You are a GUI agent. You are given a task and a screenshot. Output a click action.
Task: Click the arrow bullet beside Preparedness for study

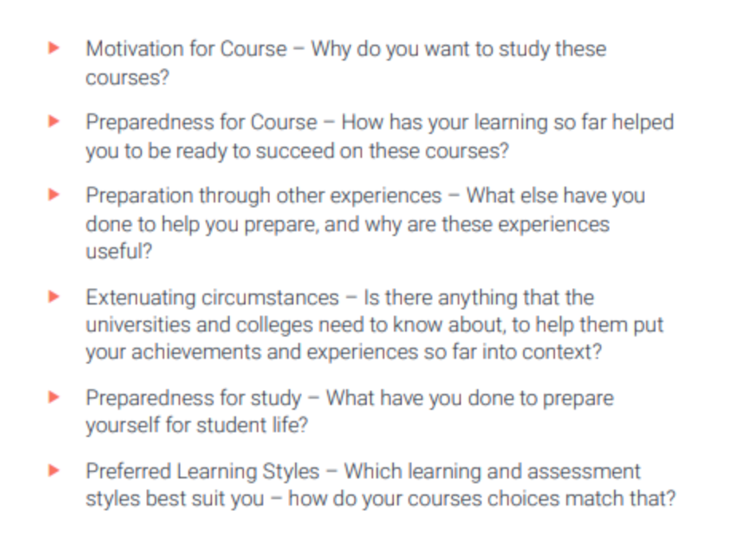click(x=53, y=397)
